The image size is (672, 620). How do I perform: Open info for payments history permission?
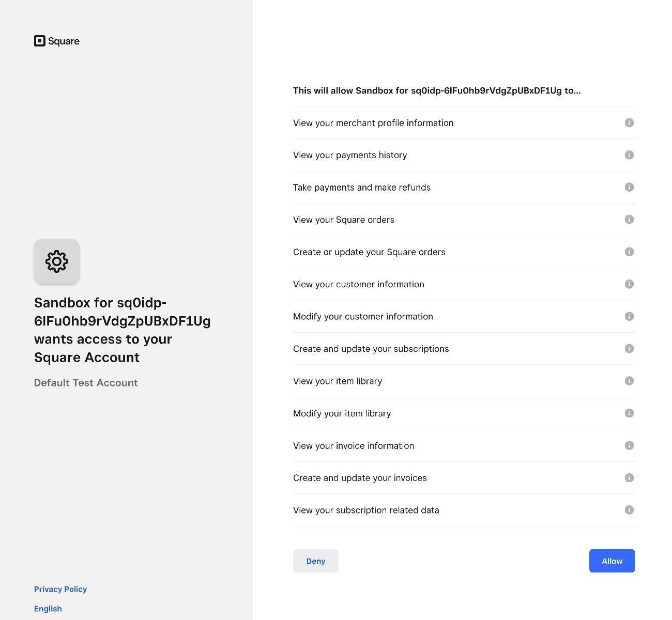pyautogui.click(x=629, y=155)
